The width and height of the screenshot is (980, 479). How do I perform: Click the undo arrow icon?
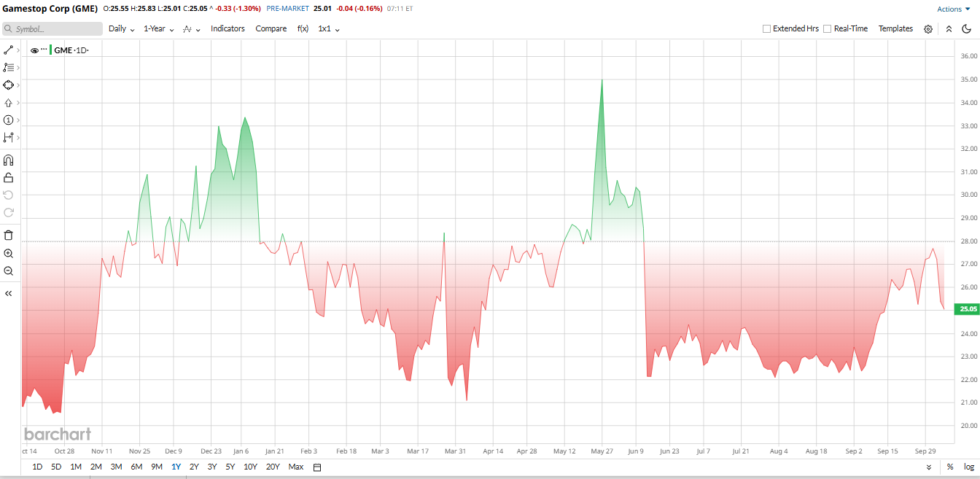(9, 195)
